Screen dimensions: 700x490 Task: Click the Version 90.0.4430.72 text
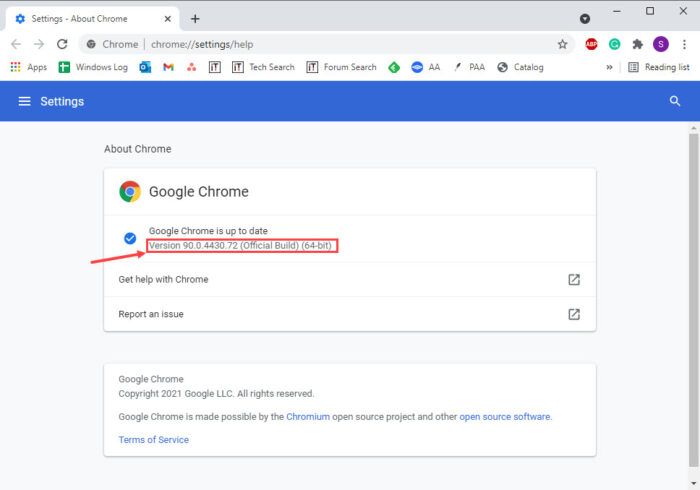[240, 245]
